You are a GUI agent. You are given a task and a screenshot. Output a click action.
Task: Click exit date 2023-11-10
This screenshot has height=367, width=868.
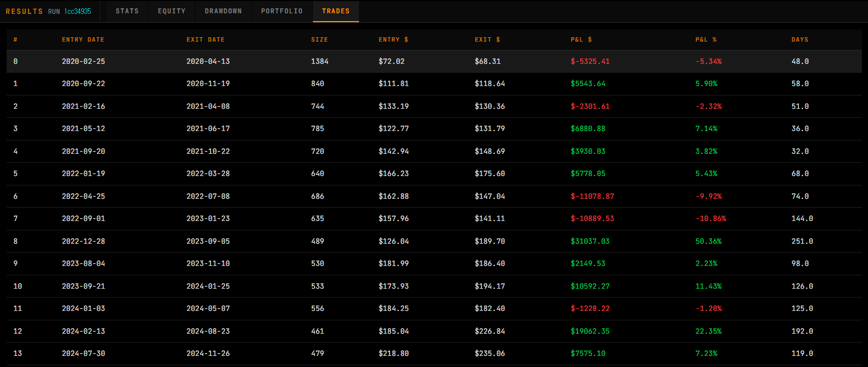pos(208,264)
